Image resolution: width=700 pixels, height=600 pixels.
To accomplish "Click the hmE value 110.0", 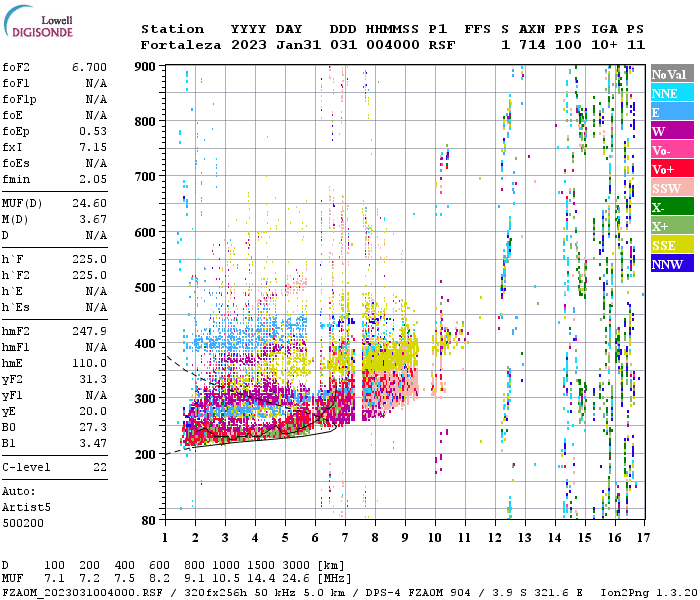I will pos(89,363).
